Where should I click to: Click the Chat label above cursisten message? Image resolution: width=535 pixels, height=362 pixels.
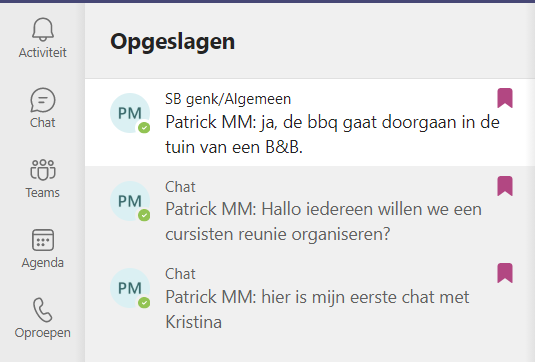click(x=180, y=187)
